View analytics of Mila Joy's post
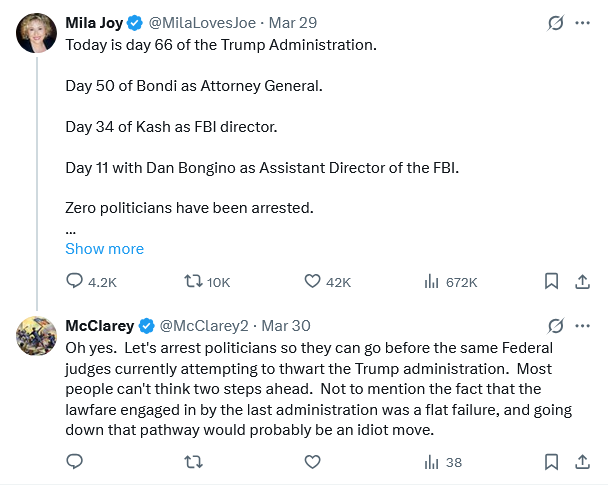 (432, 282)
